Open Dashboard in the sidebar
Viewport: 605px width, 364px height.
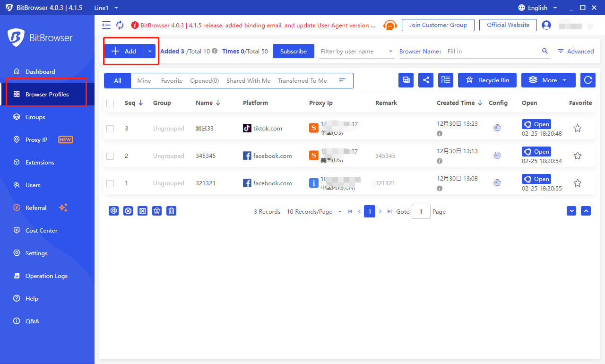tap(47, 71)
